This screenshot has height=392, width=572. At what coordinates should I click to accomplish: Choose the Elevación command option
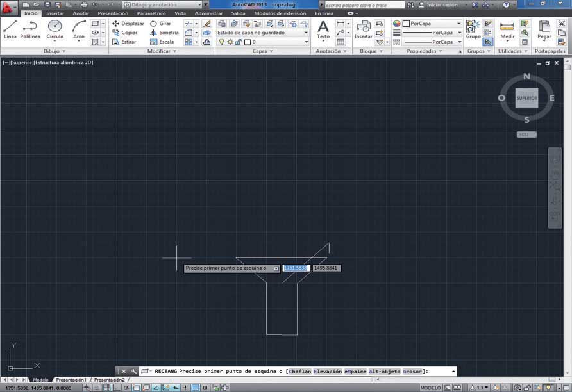coord(328,372)
